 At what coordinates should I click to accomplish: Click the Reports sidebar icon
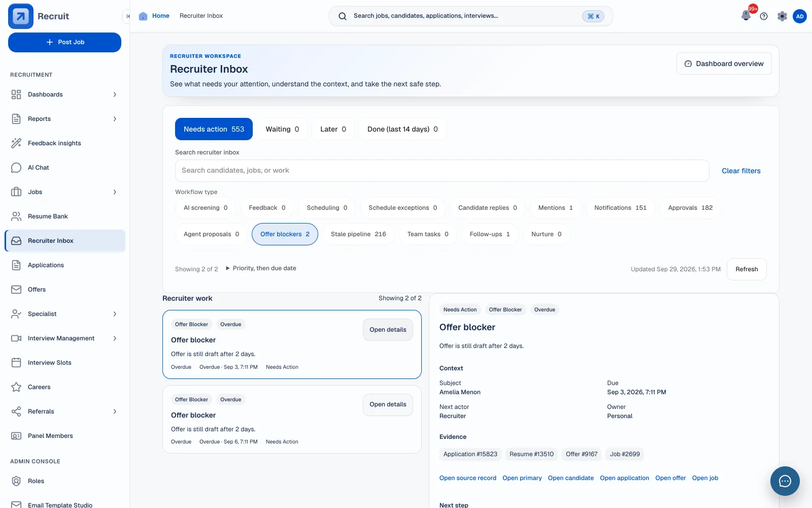16,119
